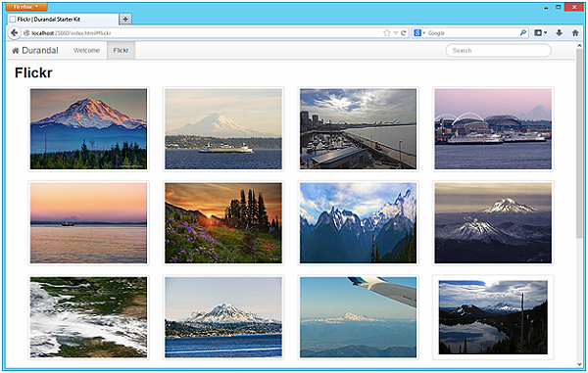Open the Firefox menu button
Viewport: 588px width, 373px height.
coord(26,7)
